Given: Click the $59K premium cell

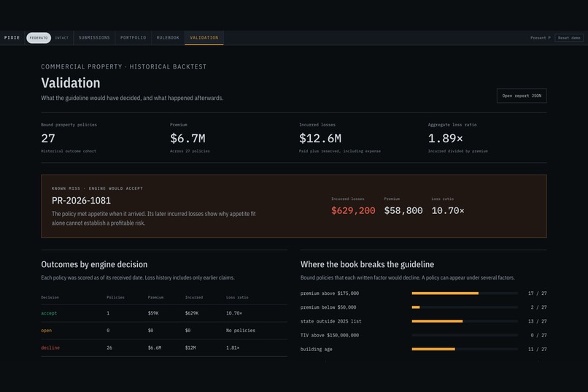Looking at the screenshot, I should tap(153, 313).
